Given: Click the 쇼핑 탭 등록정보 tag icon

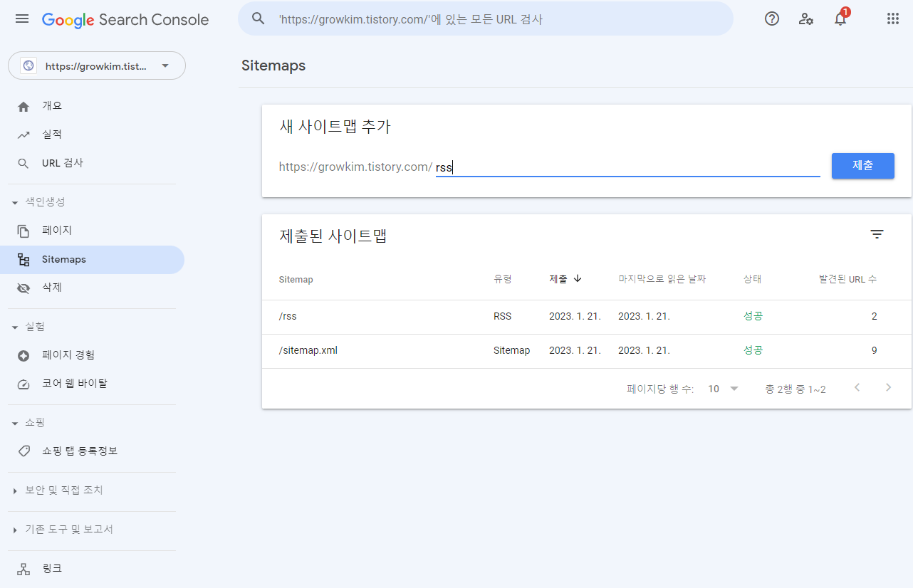Looking at the screenshot, I should click(24, 451).
